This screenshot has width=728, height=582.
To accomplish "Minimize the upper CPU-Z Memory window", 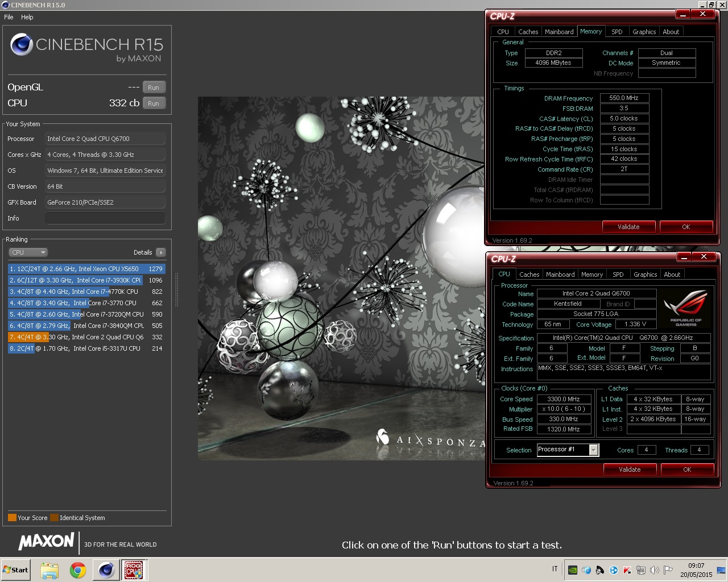I will point(682,14).
